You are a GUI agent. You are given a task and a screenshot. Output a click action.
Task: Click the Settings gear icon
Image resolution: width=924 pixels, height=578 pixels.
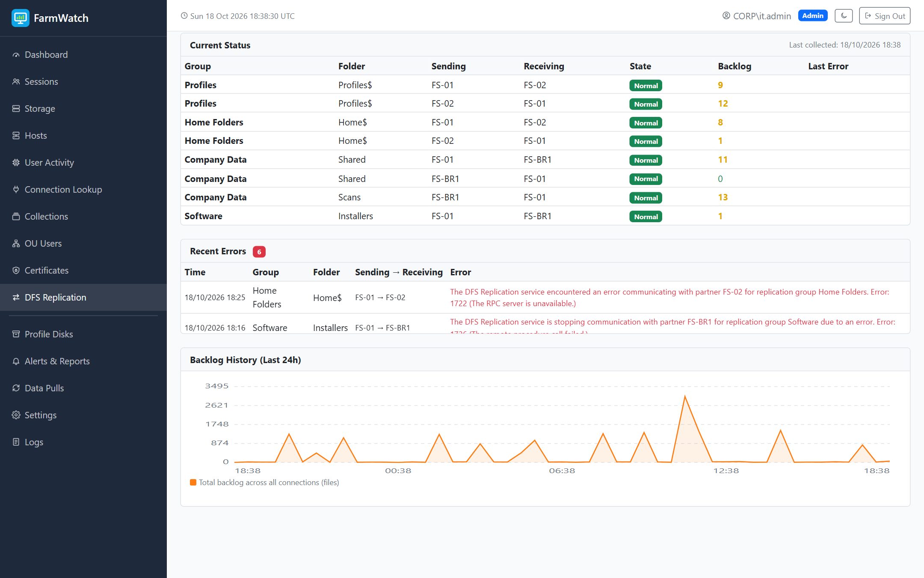point(16,415)
